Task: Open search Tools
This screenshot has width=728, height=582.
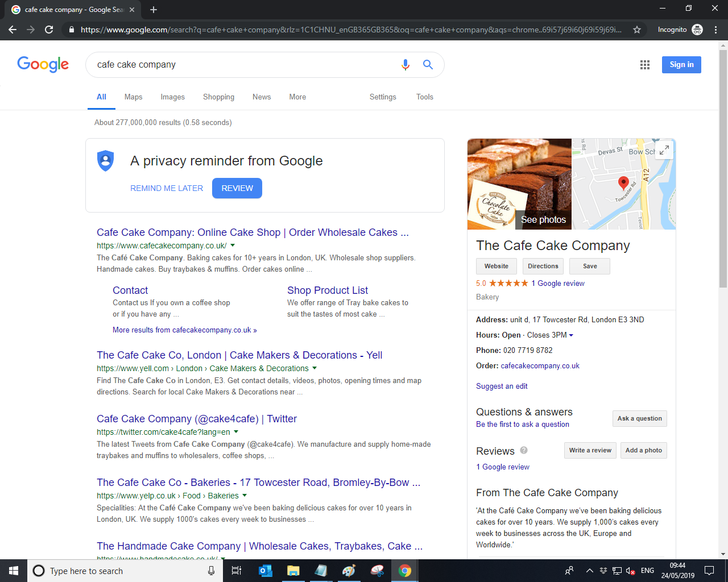Action: (425, 97)
